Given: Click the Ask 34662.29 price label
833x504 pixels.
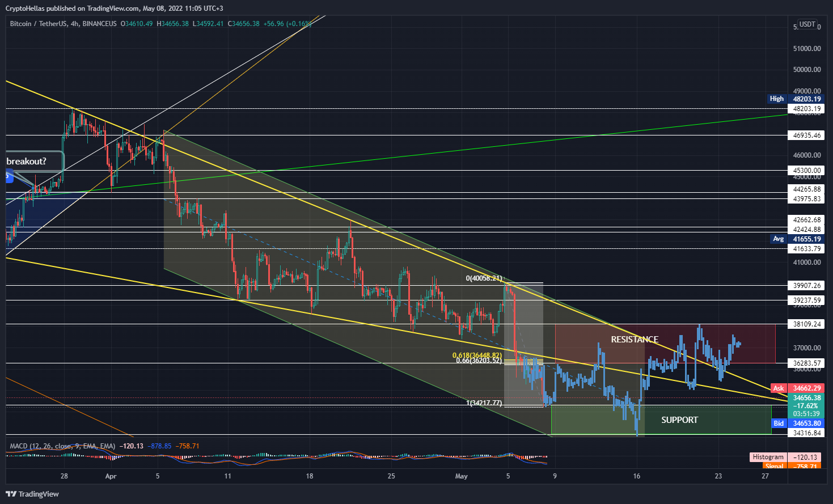Looking at the screenshot, I should [797, 388].
